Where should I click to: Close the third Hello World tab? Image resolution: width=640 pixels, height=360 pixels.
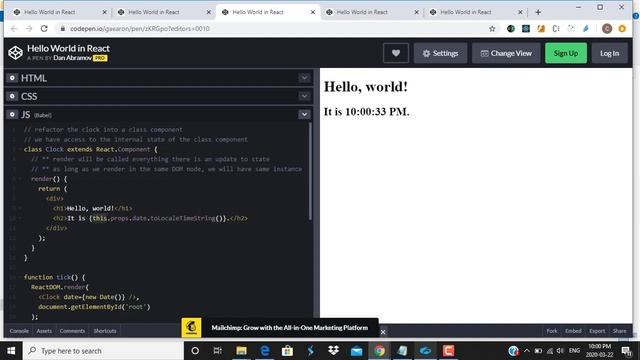313,12
